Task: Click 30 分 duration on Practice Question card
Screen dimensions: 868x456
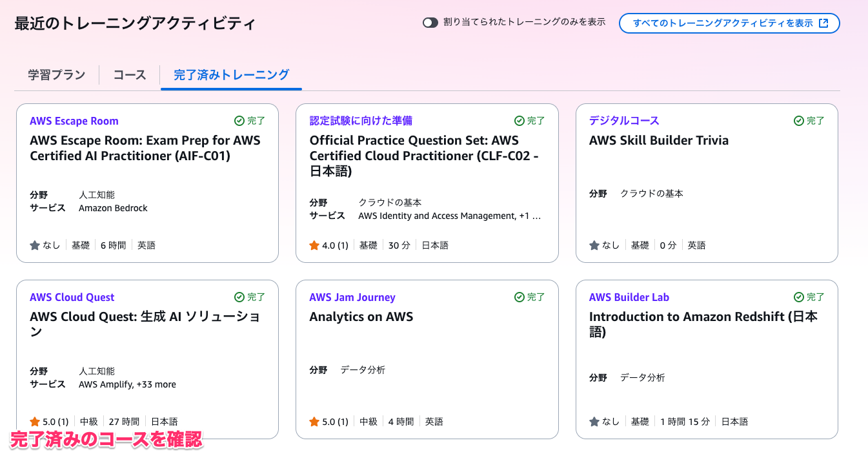Action: [399, 245]
